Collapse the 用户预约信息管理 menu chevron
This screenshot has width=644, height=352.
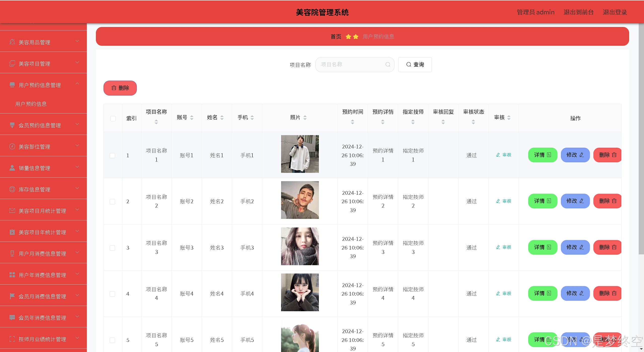pos(77,84)
